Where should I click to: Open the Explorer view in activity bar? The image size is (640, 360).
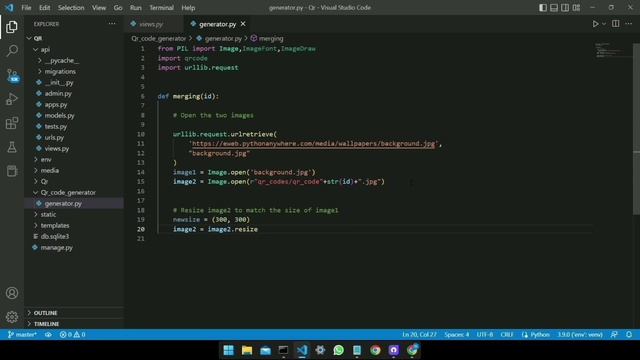(x=12, y=27)
